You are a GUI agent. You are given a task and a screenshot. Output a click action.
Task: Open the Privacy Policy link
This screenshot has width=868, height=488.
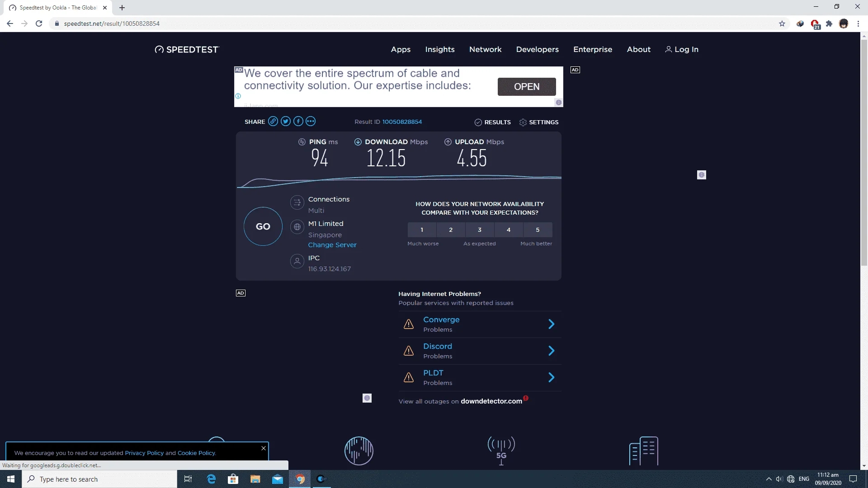[144, 453]
